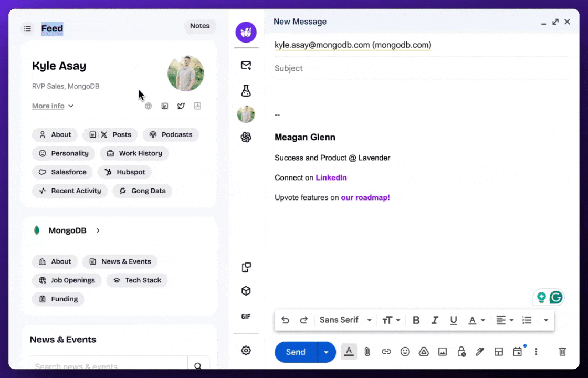Open the cube icon in sidebar
This screenshot has height=378, width=588.
[246, 291]
